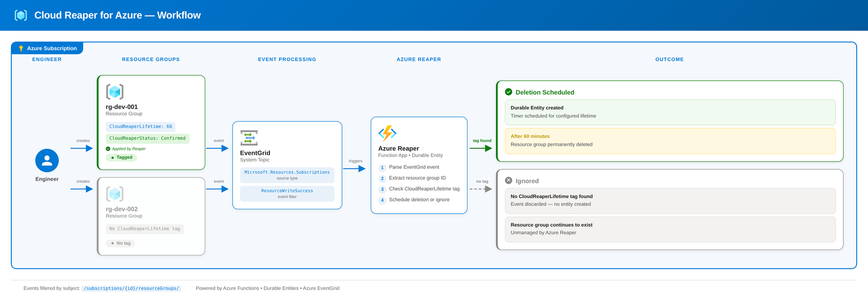Viewport: 868px width, 300px height.
Task: Click Powered by Azure Functions footer text
Action: point(267,288)
